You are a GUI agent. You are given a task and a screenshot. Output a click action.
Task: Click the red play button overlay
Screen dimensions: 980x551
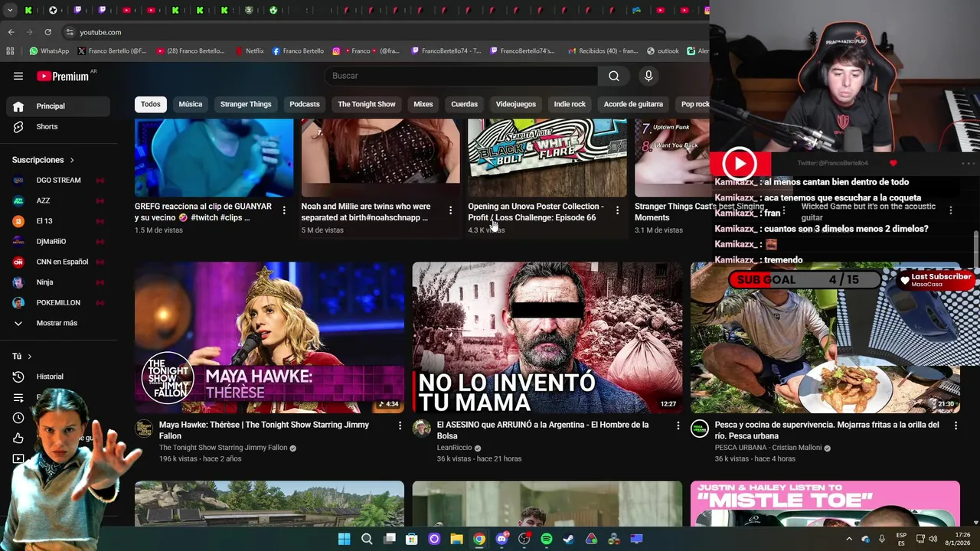tap(740, 164)
